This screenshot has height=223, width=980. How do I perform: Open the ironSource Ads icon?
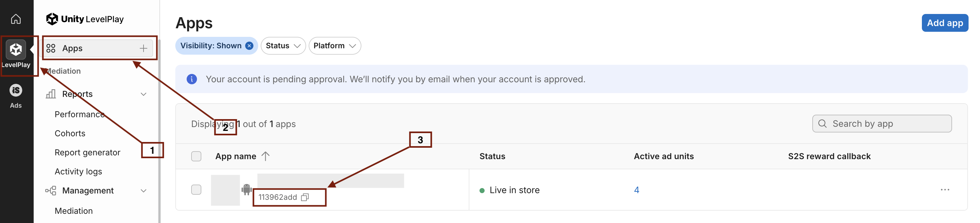click(16, 91)
